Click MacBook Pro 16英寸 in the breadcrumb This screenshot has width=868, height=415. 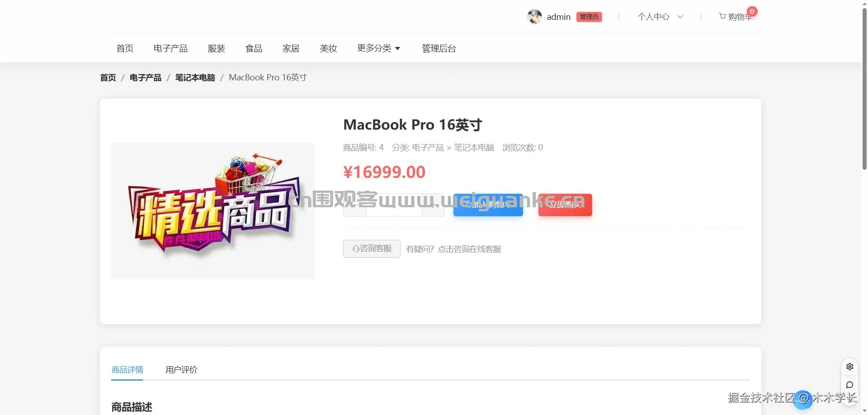point(268,78)
